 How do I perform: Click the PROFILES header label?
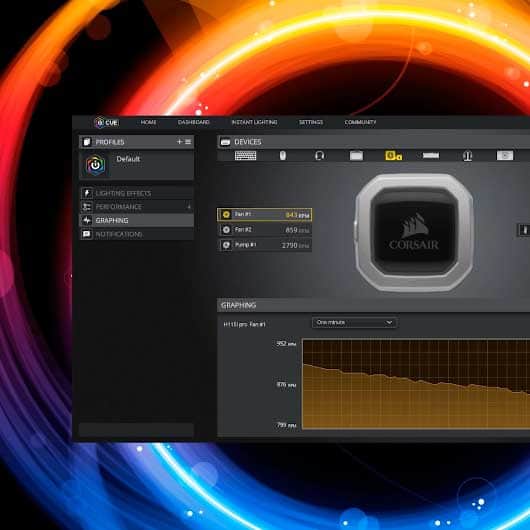point(110,142)
